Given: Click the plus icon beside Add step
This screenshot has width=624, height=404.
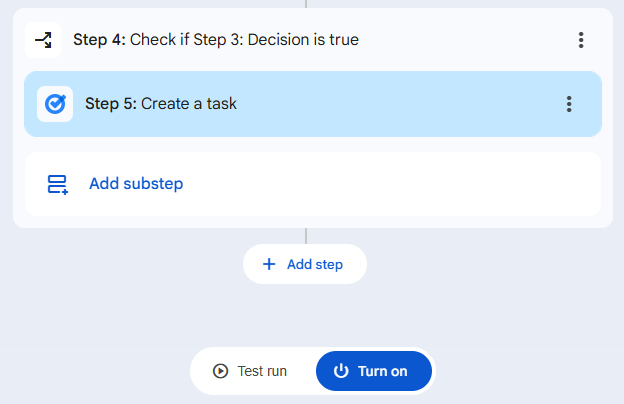Looking at the screenshot, I should click(268, 265).
